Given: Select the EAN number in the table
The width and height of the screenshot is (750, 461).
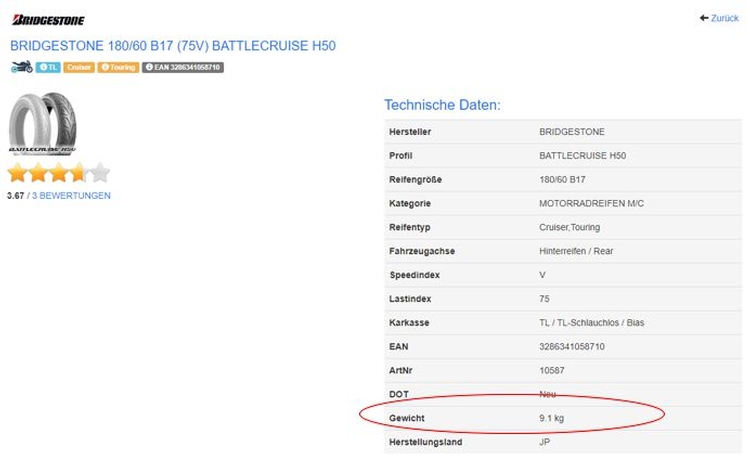Looking at the screenshot, I should (572, 347).
